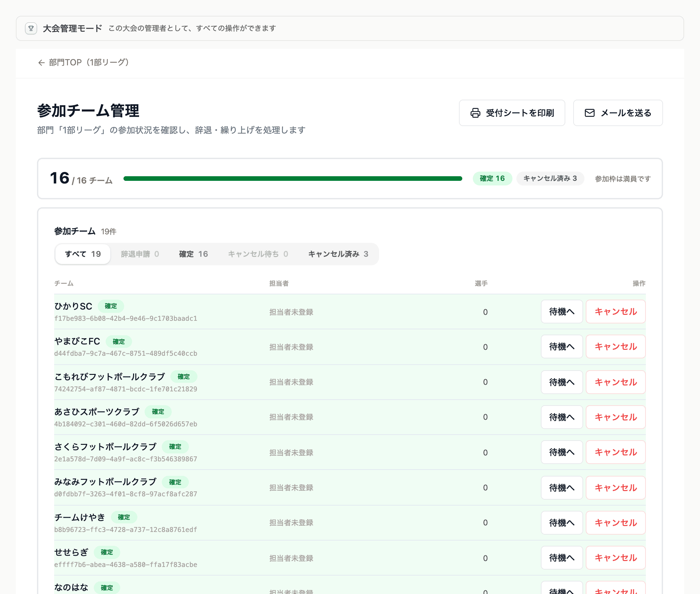Image resolution: width=700 pixels, height=594 pixels.
Task: Click the チームけやき team name
Action: click(x=80, y=517)
